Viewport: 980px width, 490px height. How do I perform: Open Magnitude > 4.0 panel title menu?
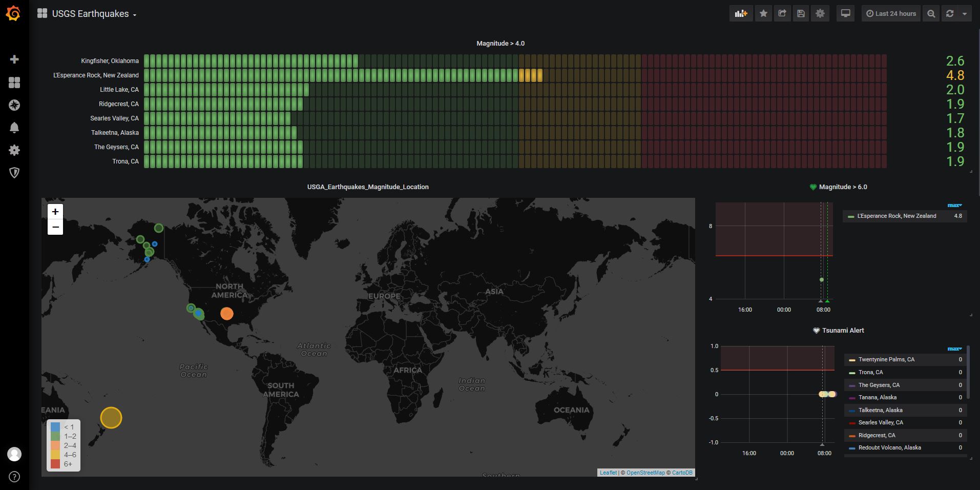pos(501,44)
